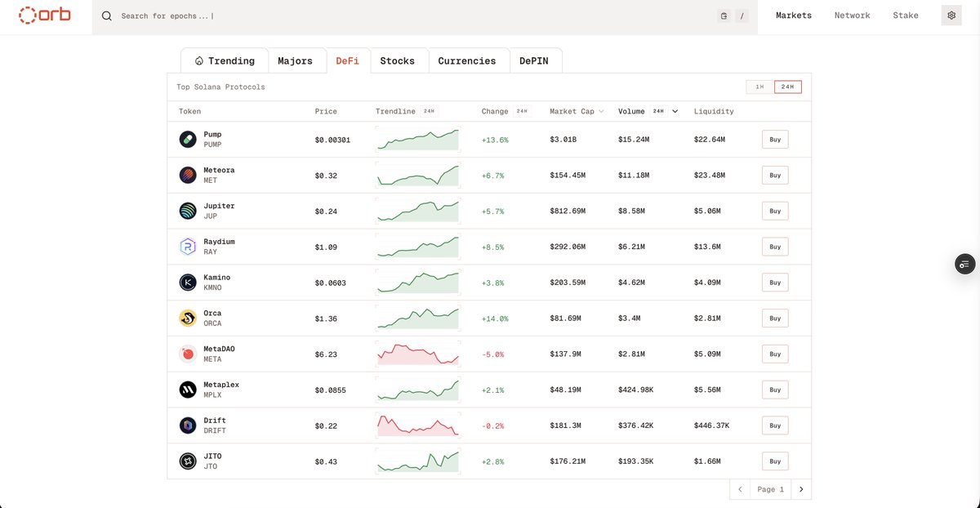Click the JTO ticker text
This screenshot has height=508, width=980.
tap(210, 466)
